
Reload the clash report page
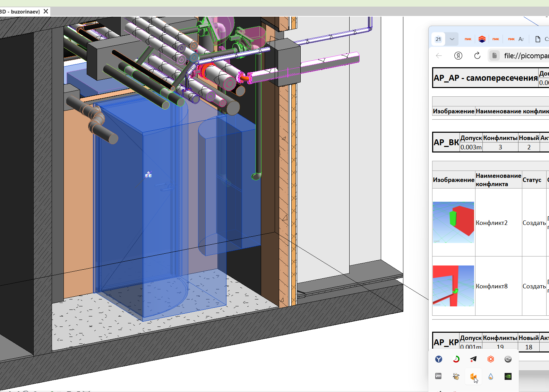click(x=477, y=55)
